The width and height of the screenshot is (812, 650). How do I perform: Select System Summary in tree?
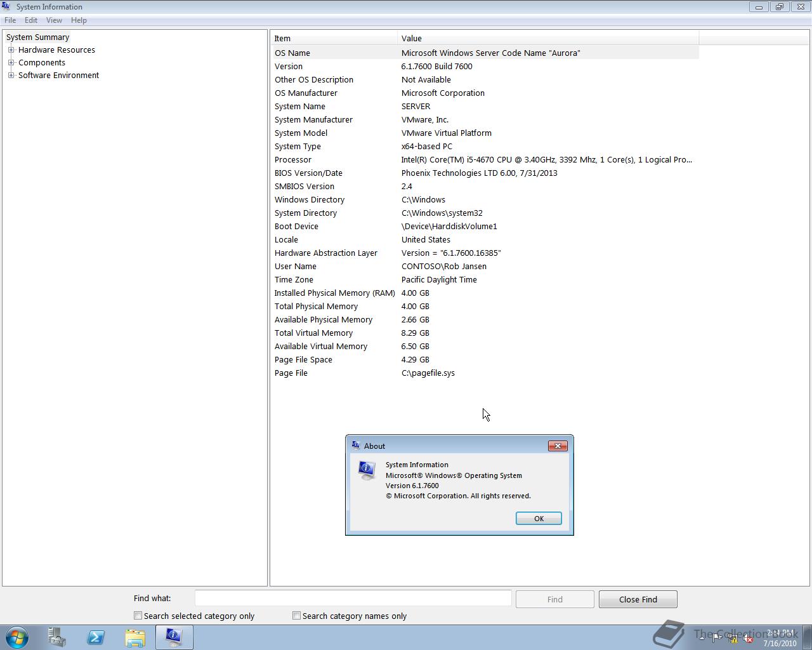(37, 37)
